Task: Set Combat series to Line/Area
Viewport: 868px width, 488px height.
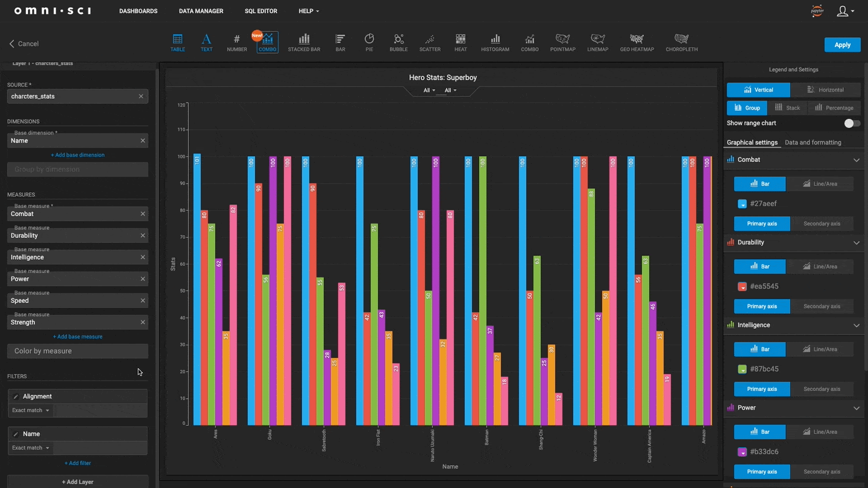Action: tap(820, 184)
